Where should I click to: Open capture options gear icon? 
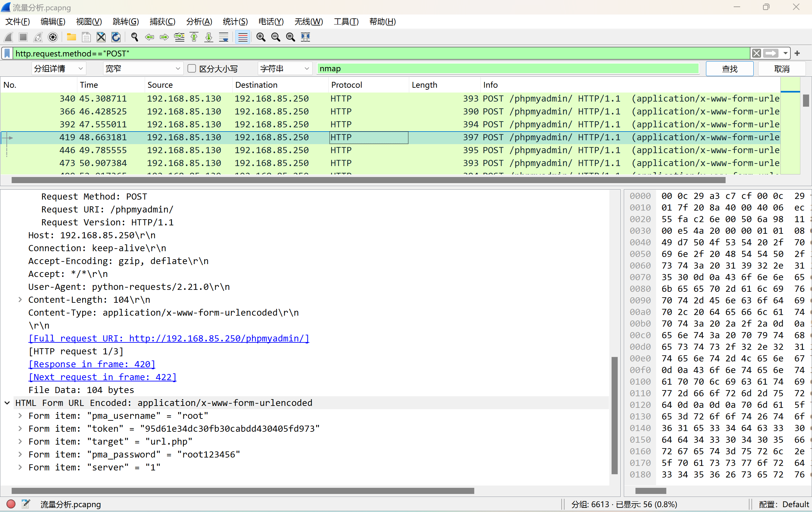pos(53,37)
